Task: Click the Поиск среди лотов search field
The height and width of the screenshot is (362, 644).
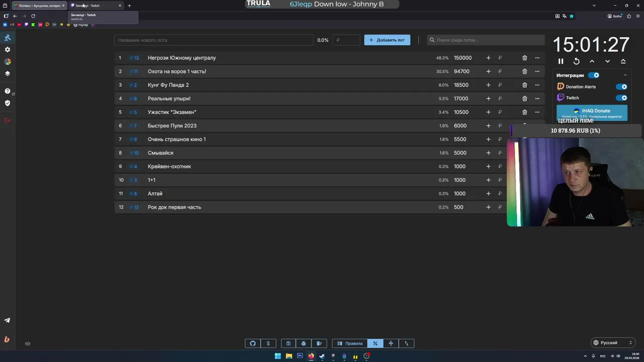Action: click(486, 40)
